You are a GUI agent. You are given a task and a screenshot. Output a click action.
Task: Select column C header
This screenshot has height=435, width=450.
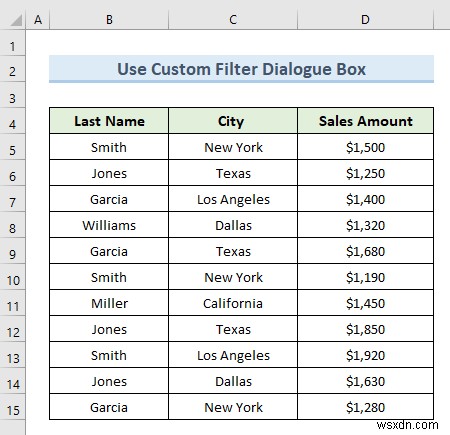(x=233, y=20)
